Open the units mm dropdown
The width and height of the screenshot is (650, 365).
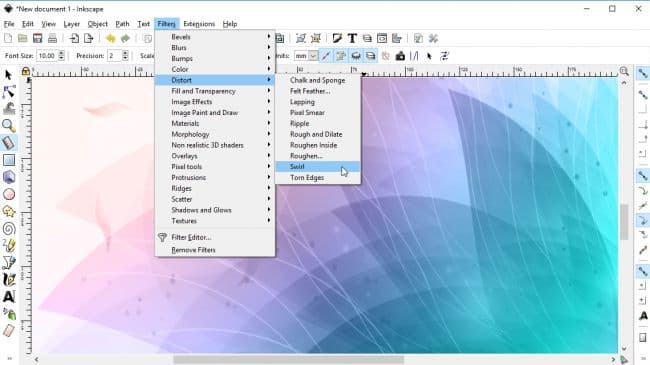[306, 56]
